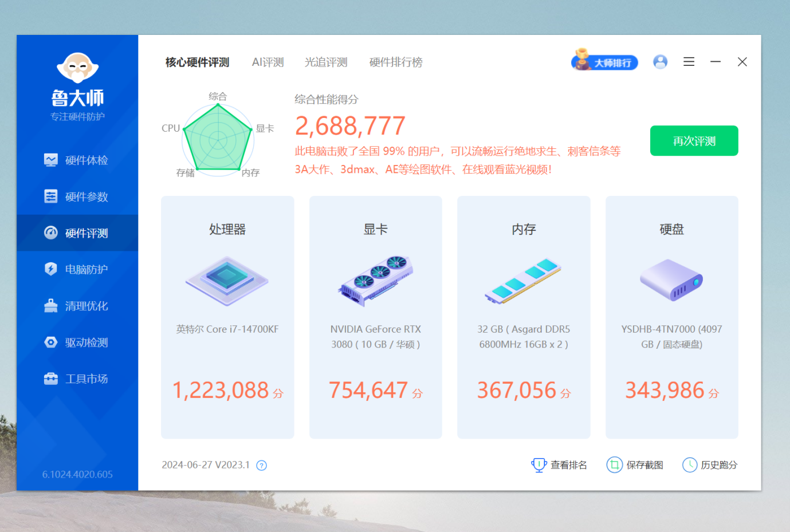790x532 pixels.
Task: Click the 英特尔 Core i7-14700KF text
Action: [x=227, y=329]
